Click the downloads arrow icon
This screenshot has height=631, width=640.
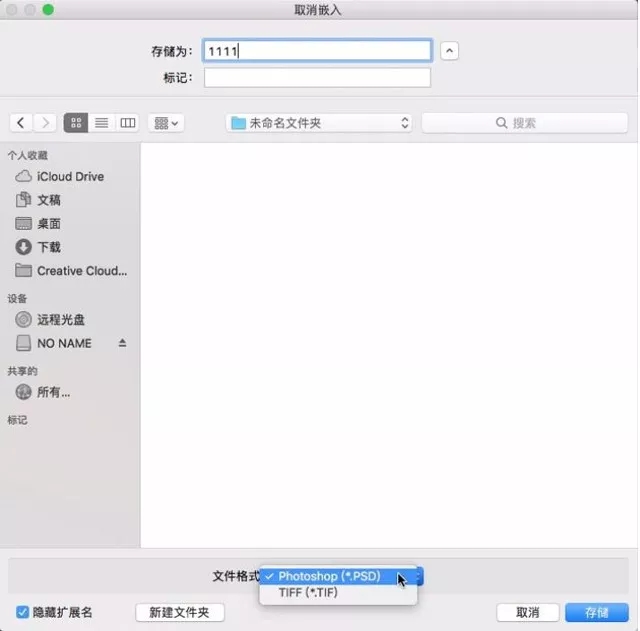[x=23, y=247]
